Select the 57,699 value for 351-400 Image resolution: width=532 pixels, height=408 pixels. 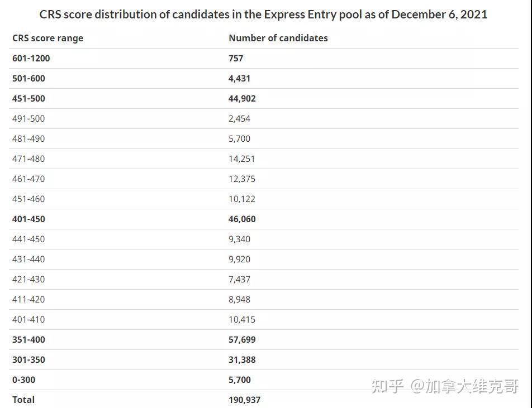(242, 339)
